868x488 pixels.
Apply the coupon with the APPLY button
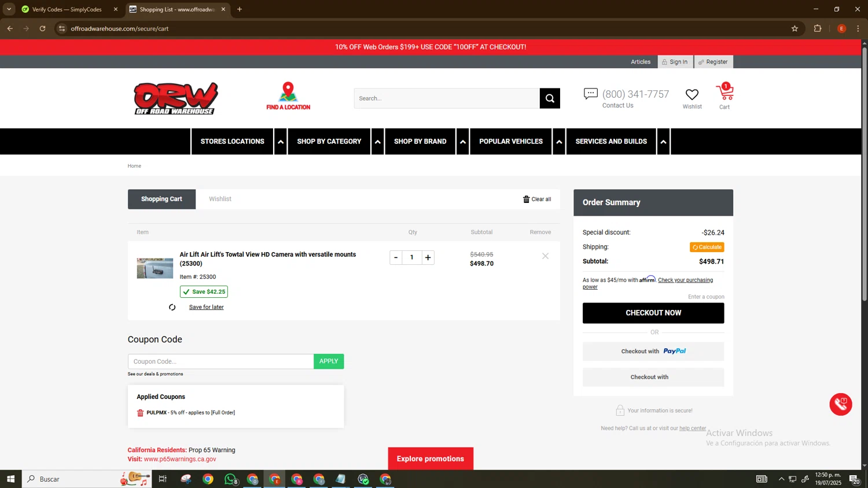[329, 361]
